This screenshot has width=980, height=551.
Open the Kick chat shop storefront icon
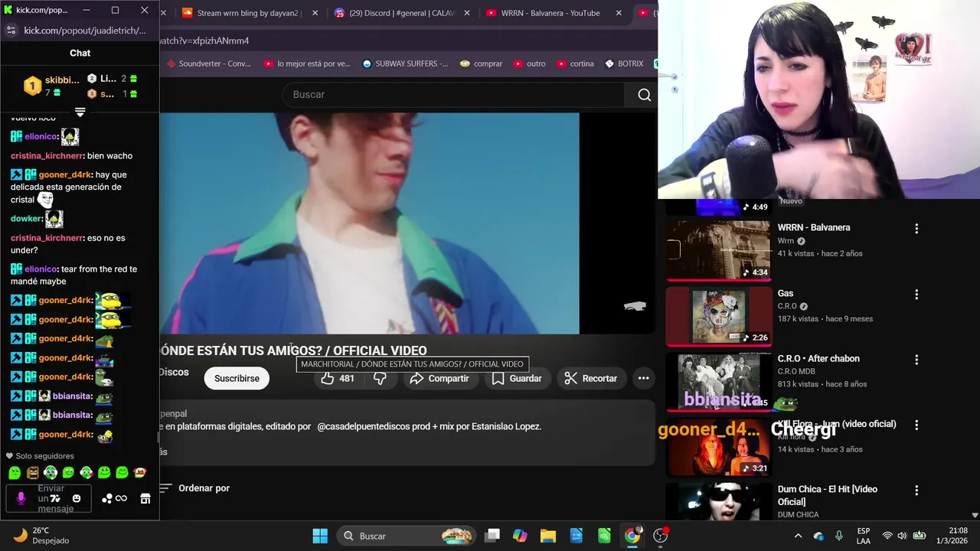click(x=145, y=498)
